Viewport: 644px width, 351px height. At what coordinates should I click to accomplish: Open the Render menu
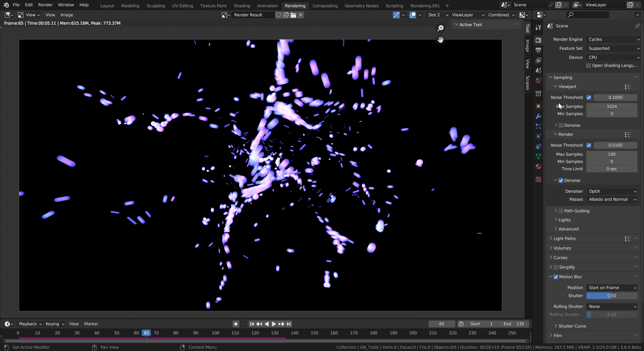point(45,5)
